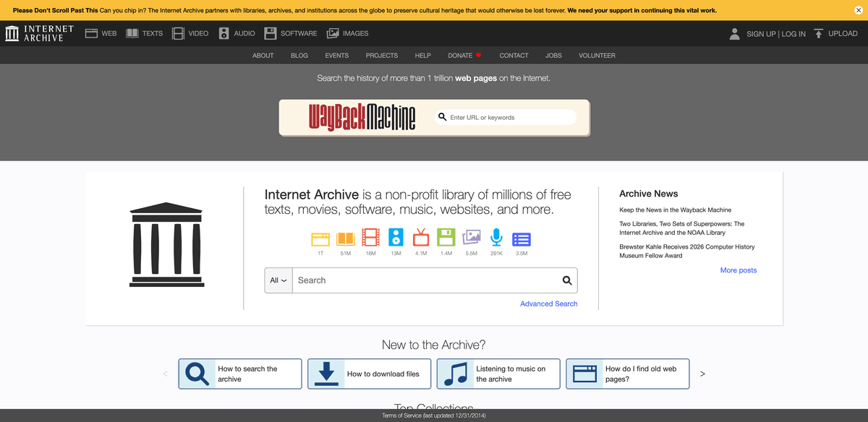Open the collections list icon labeled 3.5M
868x422 pixels.
click(x=522, y=239)
